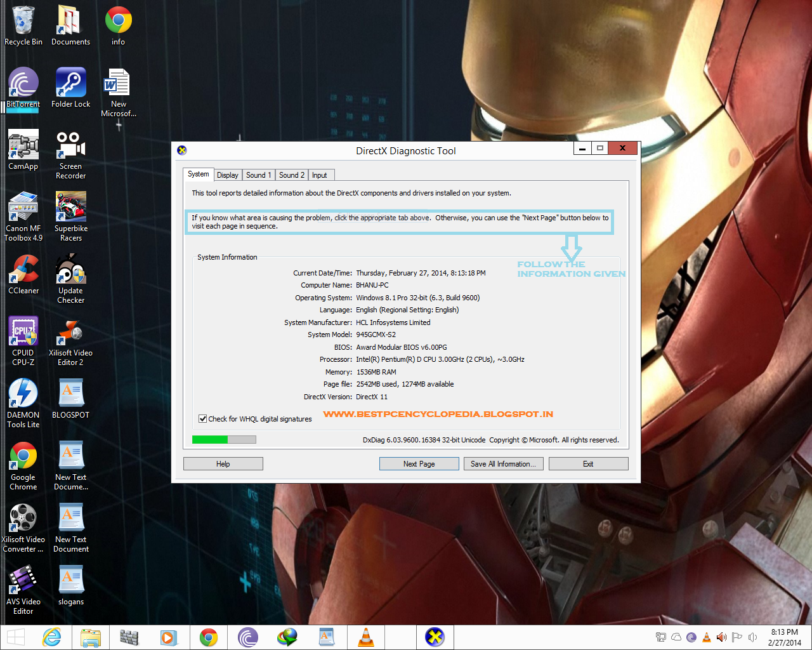The image size is (812, 650).
Task: Click the Computer Name value BHANU-PC
Action: [372, 286]
